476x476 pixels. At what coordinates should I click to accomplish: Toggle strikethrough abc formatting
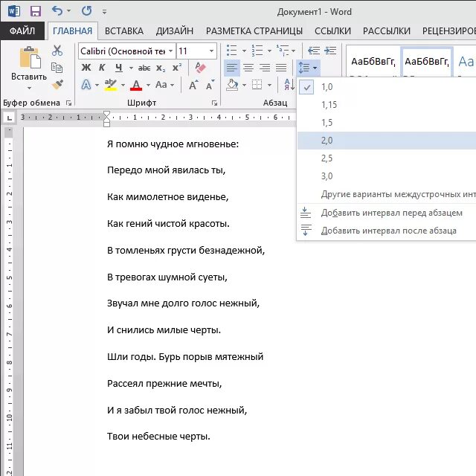pos(144,68)
